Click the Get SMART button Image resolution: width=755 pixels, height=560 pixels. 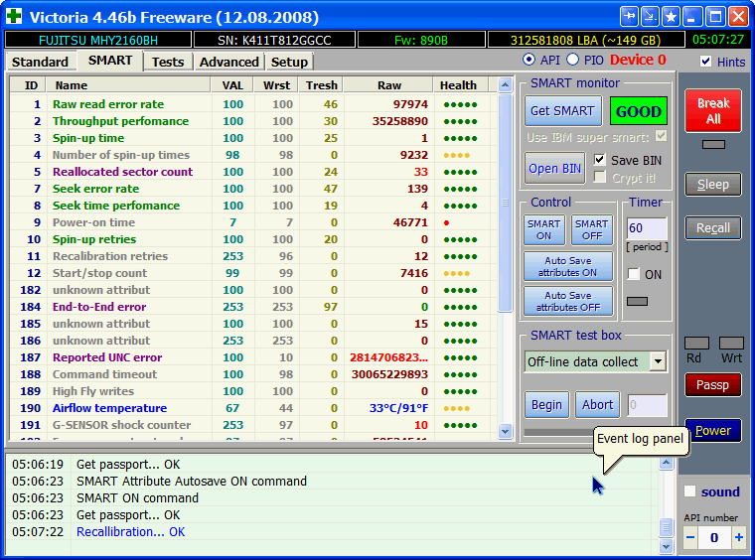click(x=562, y=111)
